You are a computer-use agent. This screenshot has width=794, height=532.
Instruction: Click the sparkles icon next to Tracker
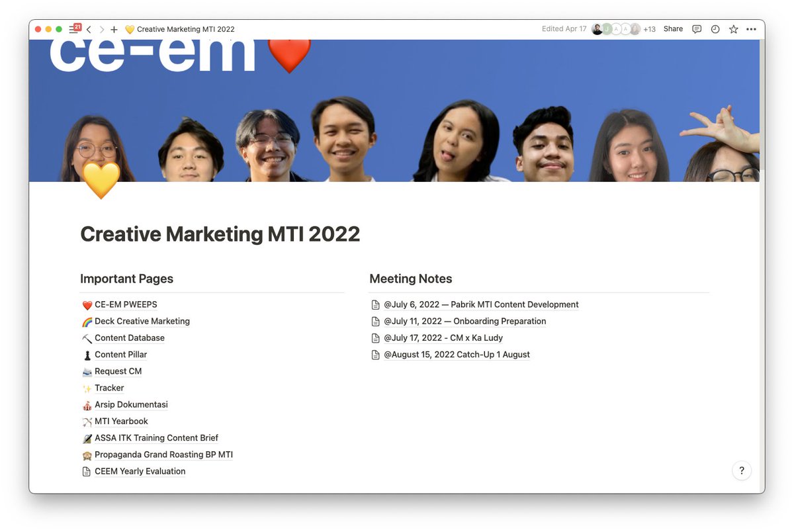coord(86,388)
